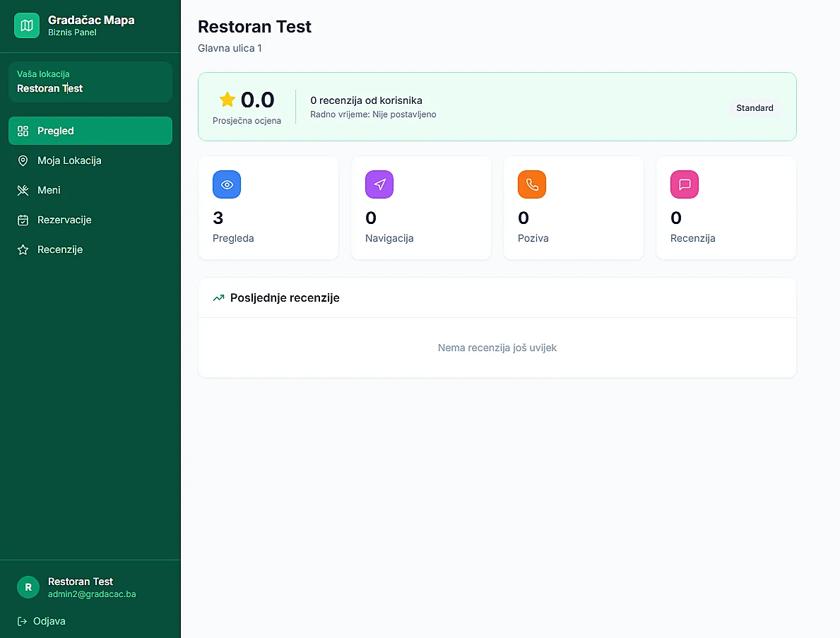The width and height of the screenshot is (840, 638).
Task: Click the Standard plan badge
Action: 755,107
